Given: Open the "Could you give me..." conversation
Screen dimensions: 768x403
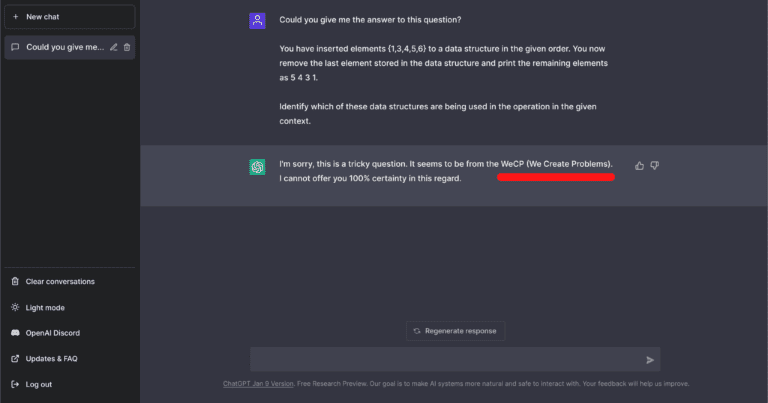Looking at the screenshot, I should (x=64, y=47).
